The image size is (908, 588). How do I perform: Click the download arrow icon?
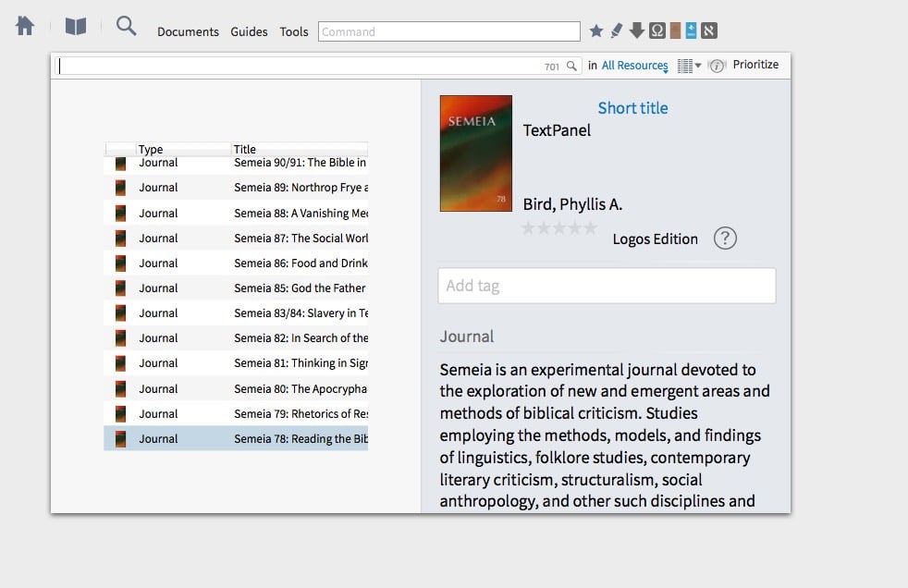tap(636, 31)
